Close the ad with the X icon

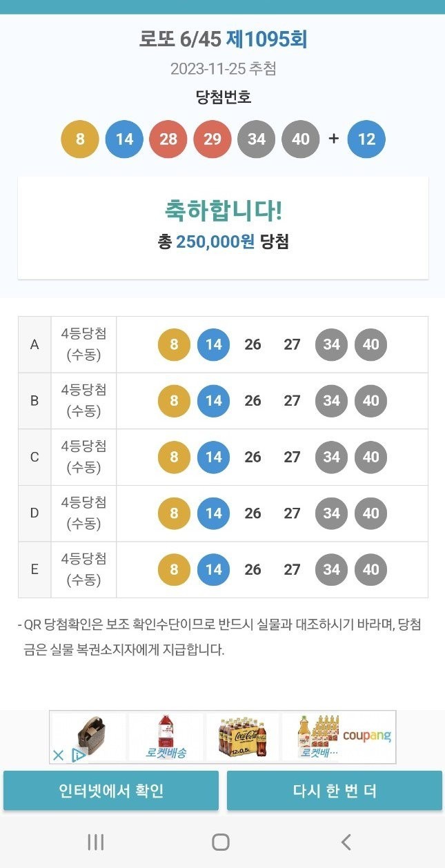point(59,755)
